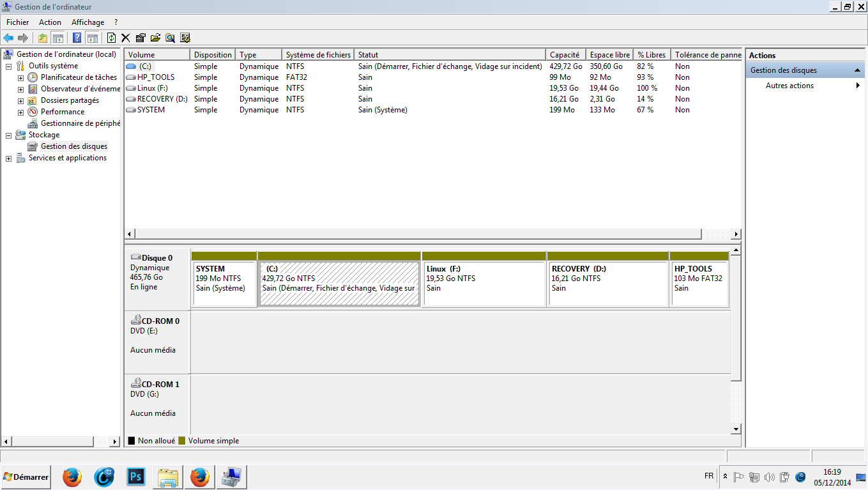Expand the Planificateur de tâches tree node

point(20,78)
